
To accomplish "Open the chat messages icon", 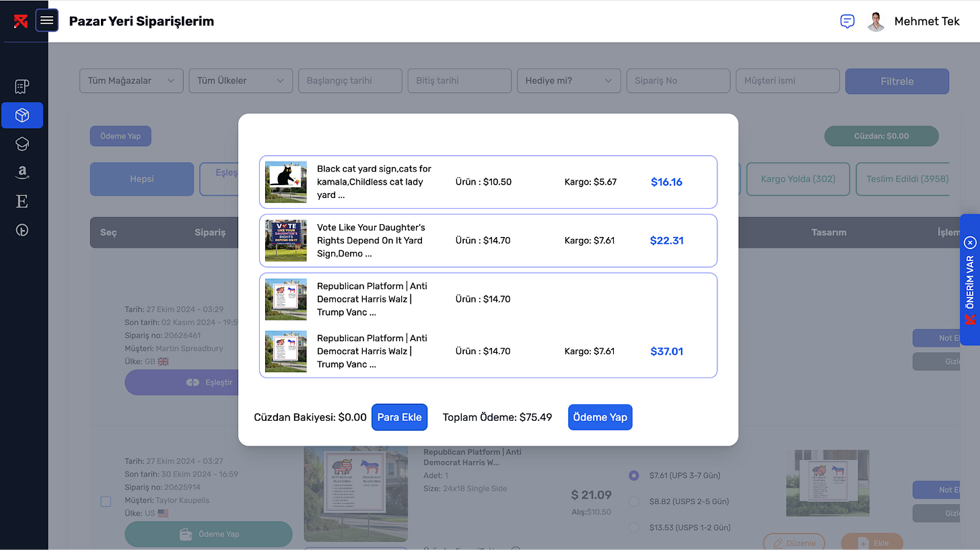I will pos(847,21).
